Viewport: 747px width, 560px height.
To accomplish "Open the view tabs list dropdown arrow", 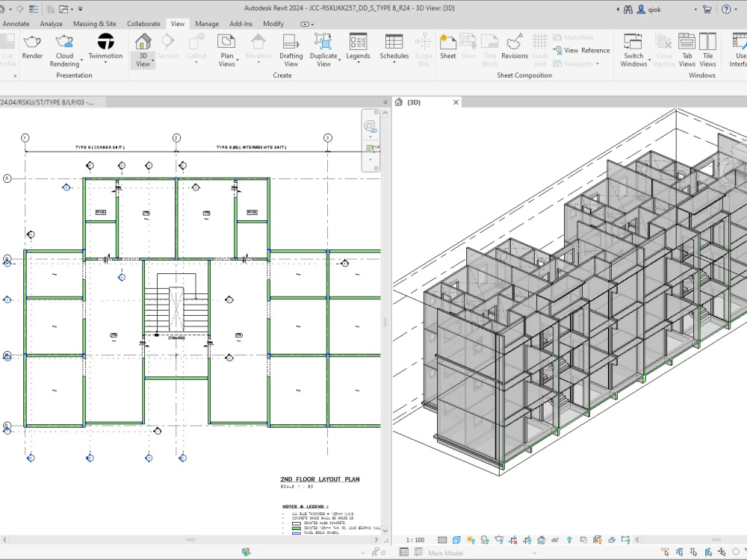I will coord(385,102).
